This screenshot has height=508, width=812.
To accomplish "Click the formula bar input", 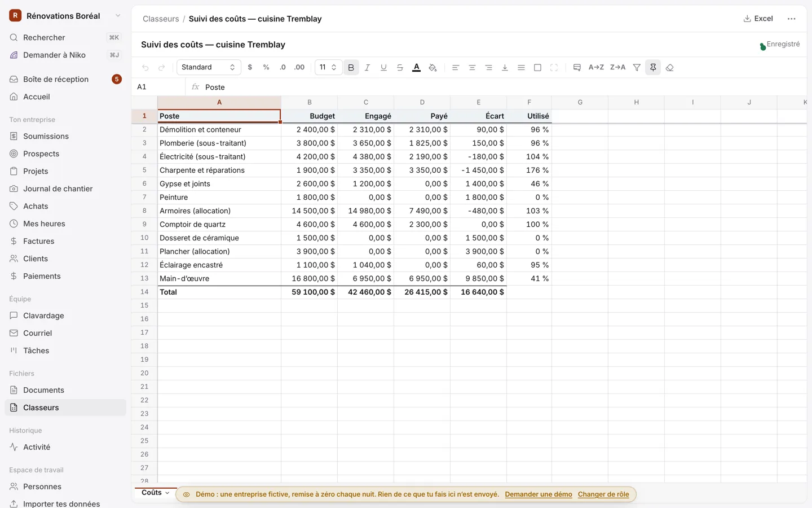I will coord(505,87).
